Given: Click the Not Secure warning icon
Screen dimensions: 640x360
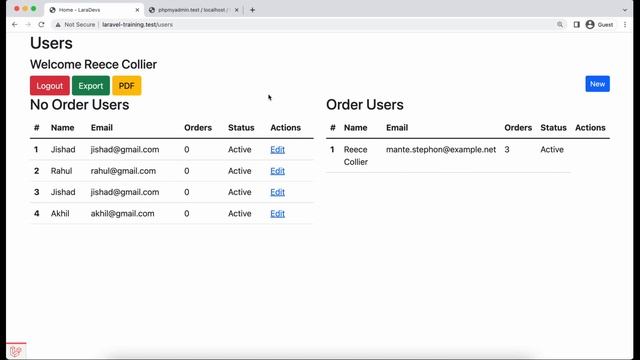Looking at the screenshot, I should tap(58, 25).
